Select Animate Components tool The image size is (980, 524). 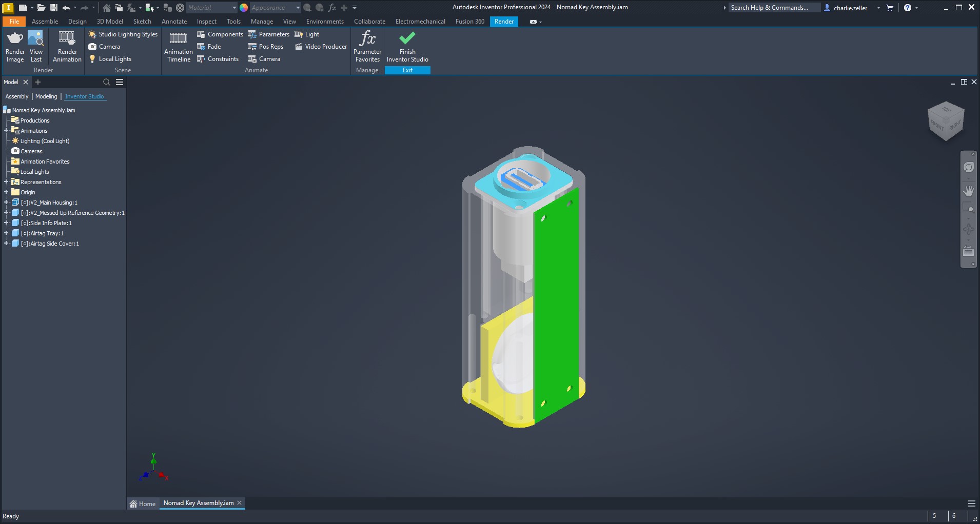220,34
